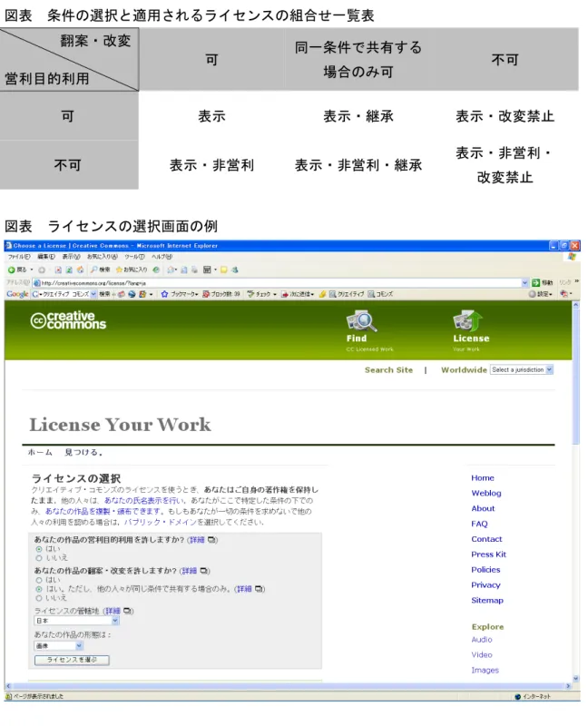
Task: Click the browser vertical scrollbar
Action: pos(576,492)
